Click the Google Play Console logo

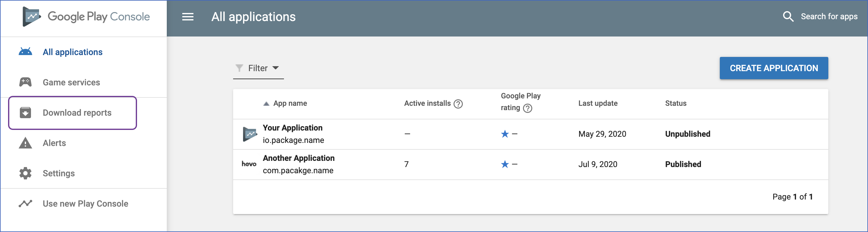[x=86, y=16]
